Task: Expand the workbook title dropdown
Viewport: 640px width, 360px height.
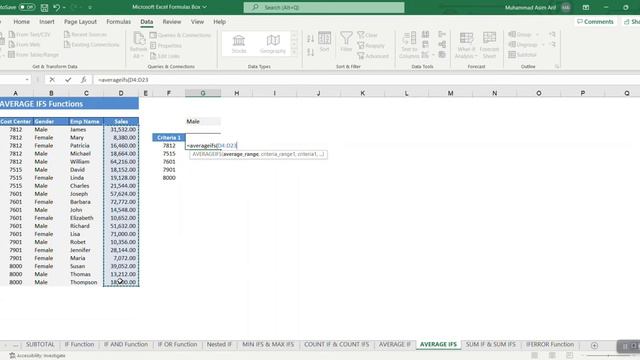Action: [x=204, y=7]
